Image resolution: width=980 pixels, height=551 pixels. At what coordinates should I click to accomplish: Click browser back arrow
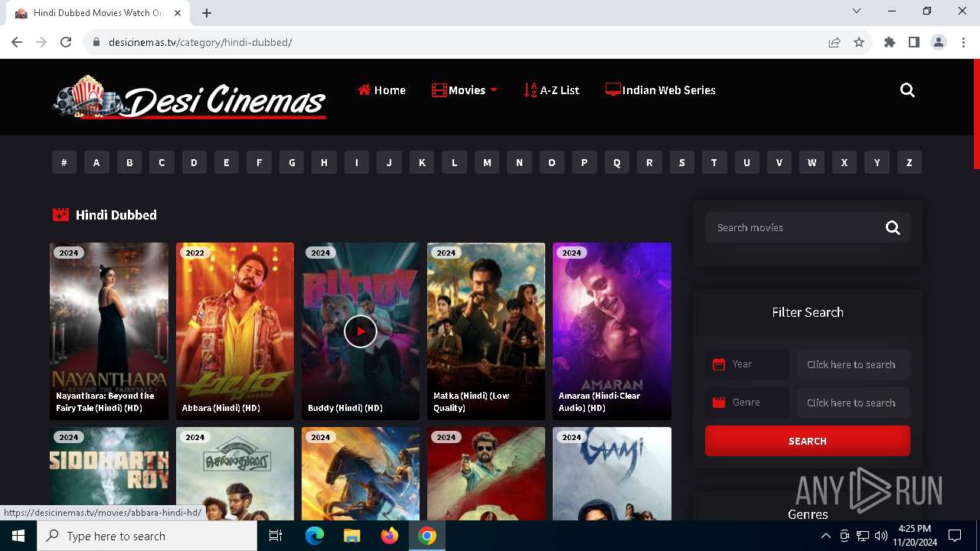tap(17, 42)
